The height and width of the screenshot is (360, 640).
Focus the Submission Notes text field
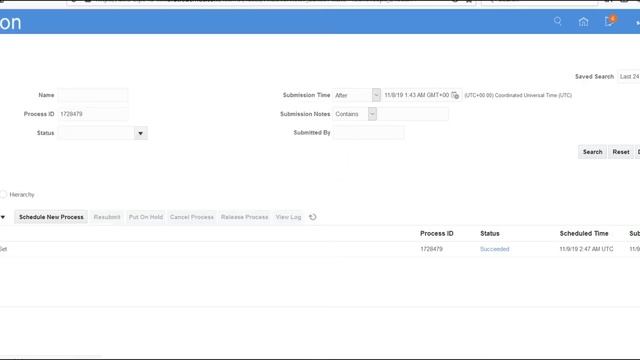coord(413,114)
